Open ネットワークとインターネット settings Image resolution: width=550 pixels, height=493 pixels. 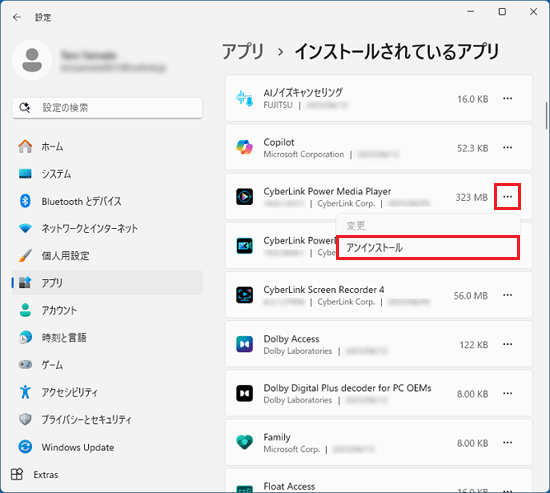pos(107,228)
